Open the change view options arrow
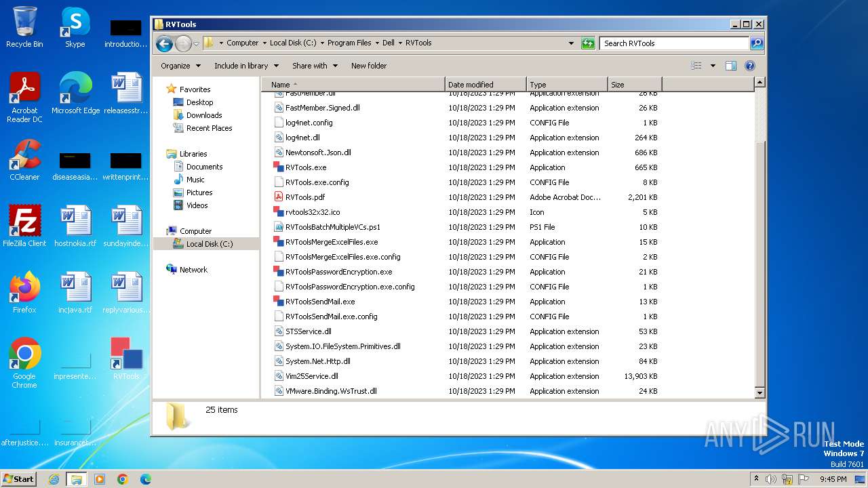Image resolution: width=868 pixels, height=488 pixels. [713, 66]
